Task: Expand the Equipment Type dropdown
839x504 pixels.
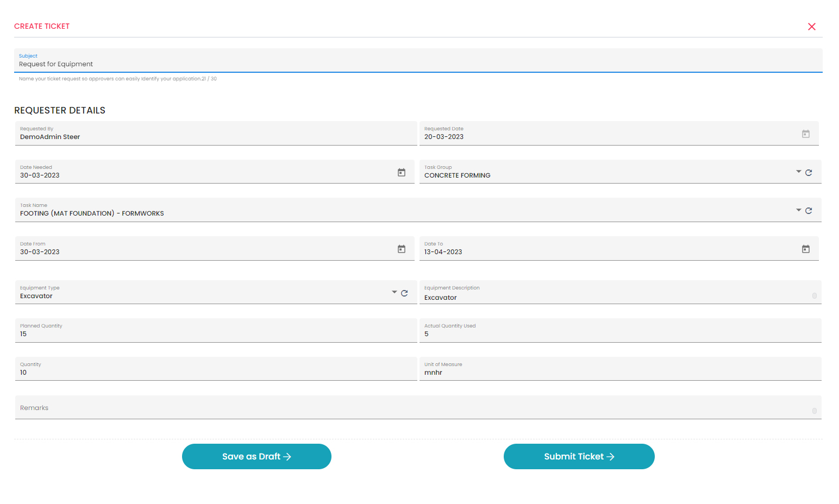Action: (x=394, y=292)
